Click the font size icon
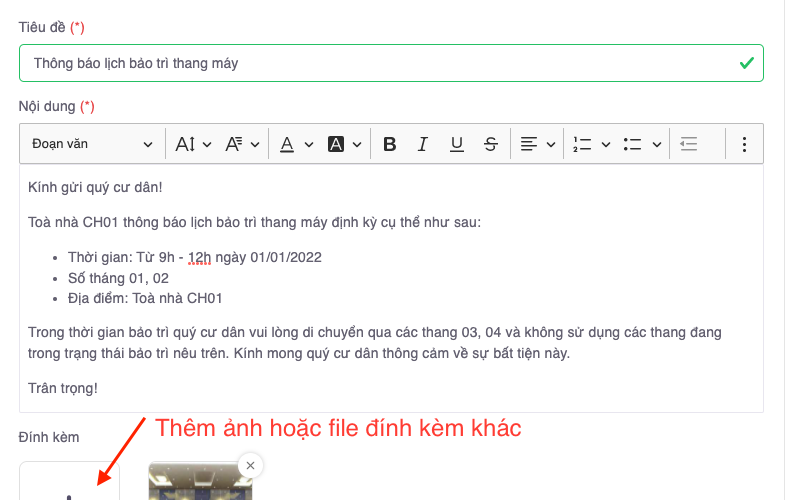This screenshot has height=500, width=785. (185, 144)
